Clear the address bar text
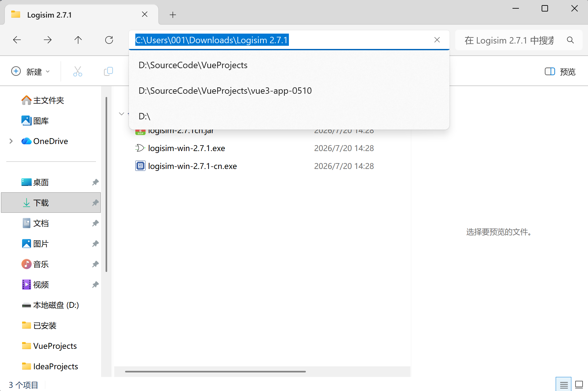The height and width of the screenshot is (391, 588). click(x=437, y=40)
